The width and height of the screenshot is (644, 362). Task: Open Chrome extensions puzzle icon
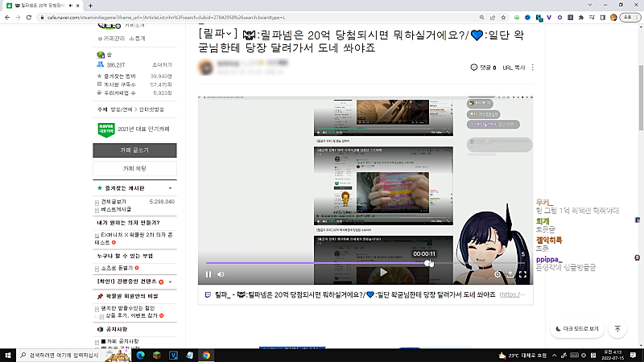click(x=580, y=17)
